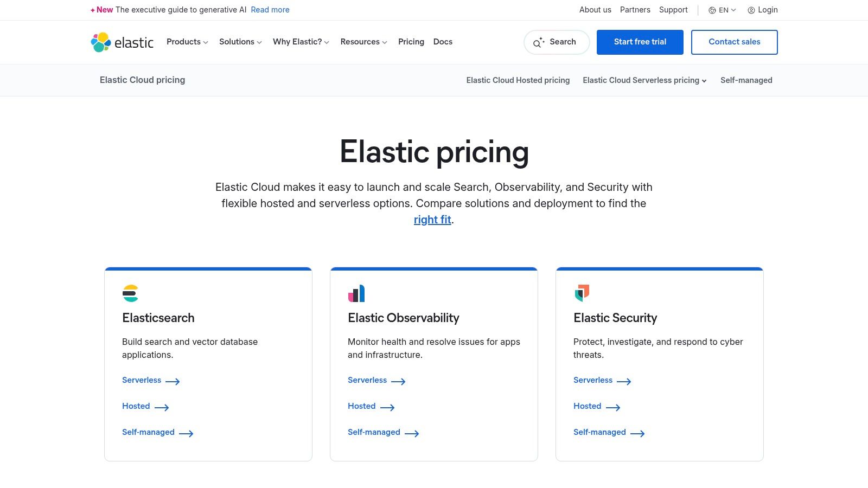868x488 pixels.
Task: Expand the Elastic Cloud Serverless pricing chevron
Action: click(704, 80)
